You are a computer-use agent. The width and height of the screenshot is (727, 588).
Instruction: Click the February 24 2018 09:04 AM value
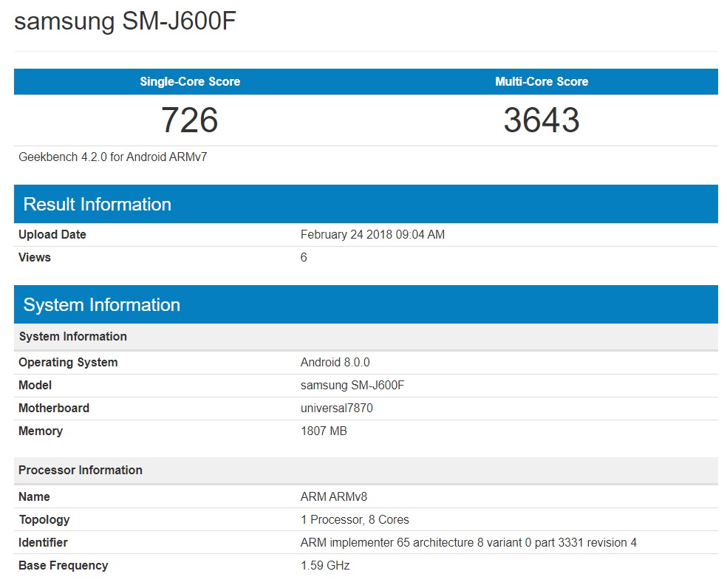pos(372,235)
